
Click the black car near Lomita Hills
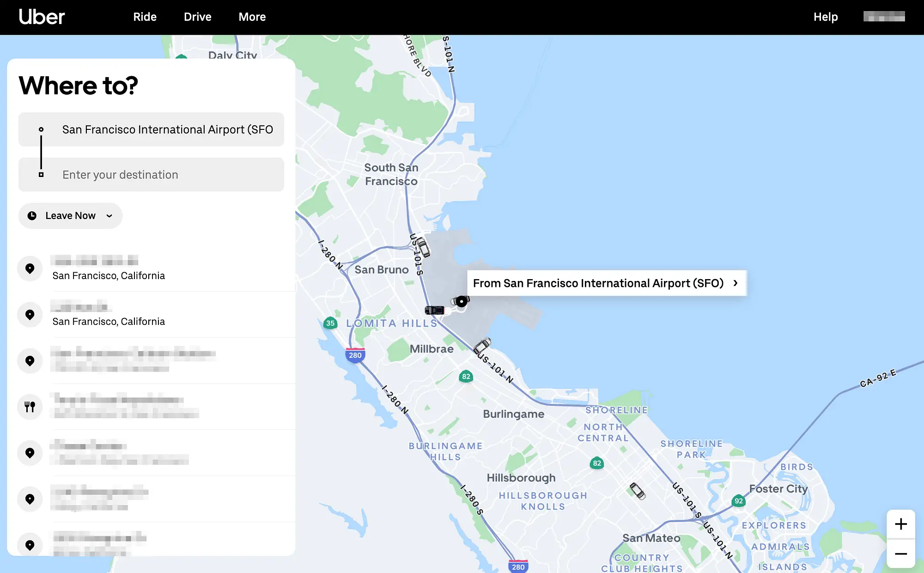coord(434,310)
